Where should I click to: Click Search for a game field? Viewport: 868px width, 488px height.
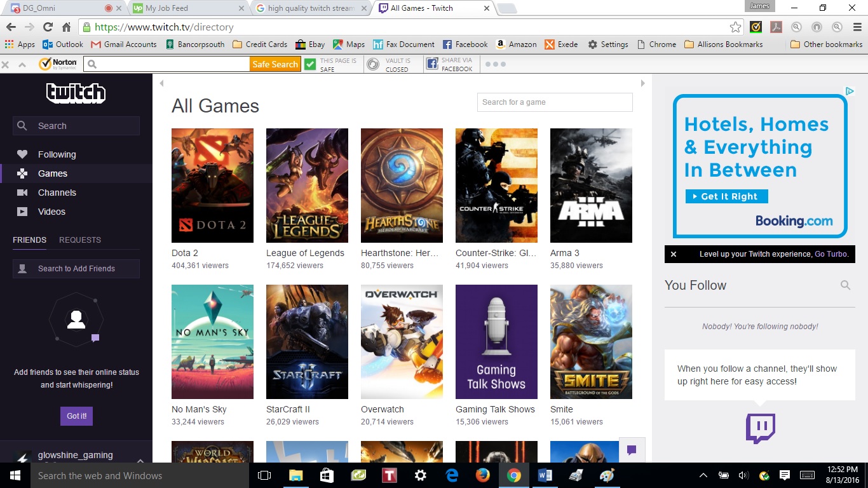[x=555, y=102]
